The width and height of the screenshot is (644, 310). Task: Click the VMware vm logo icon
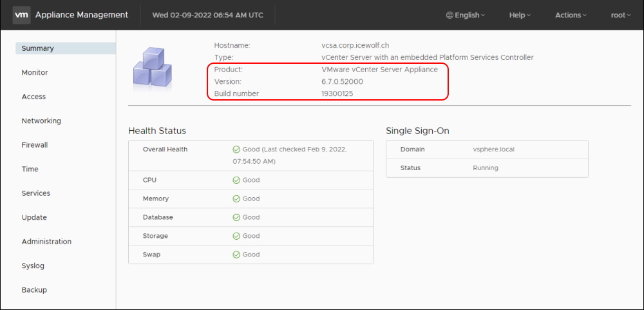pyautogui.click(x=21, y=15)
